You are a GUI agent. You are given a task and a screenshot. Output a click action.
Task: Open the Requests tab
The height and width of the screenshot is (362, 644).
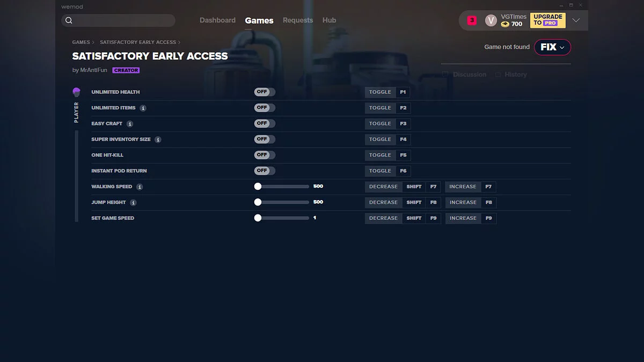click(298, 20)
